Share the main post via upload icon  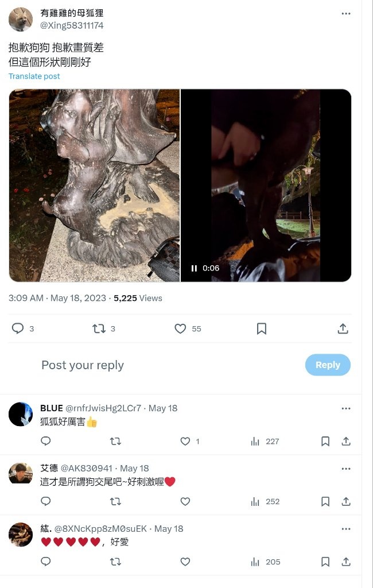coord(343,329)
